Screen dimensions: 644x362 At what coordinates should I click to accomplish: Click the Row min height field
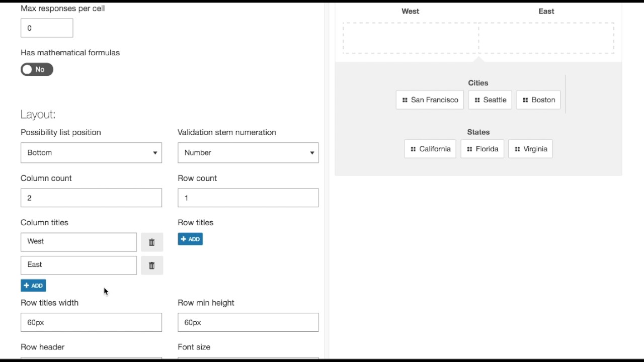point(248,322)
